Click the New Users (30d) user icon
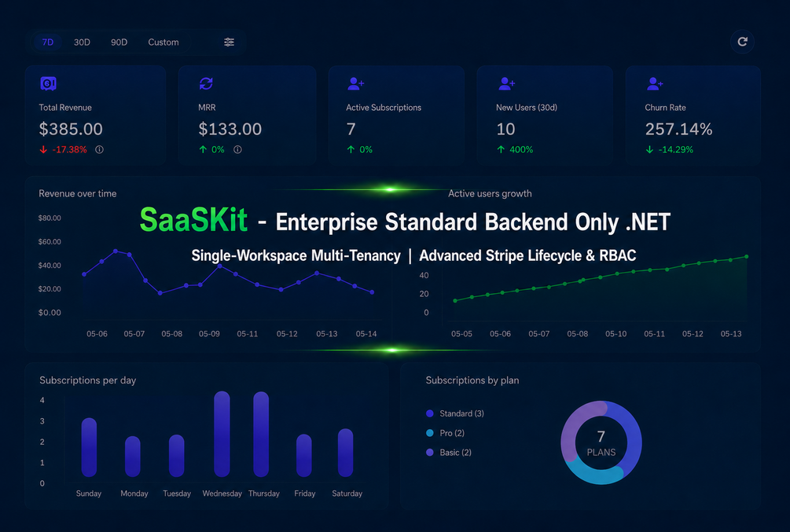 pyautogui.click(x=506, y=83)
